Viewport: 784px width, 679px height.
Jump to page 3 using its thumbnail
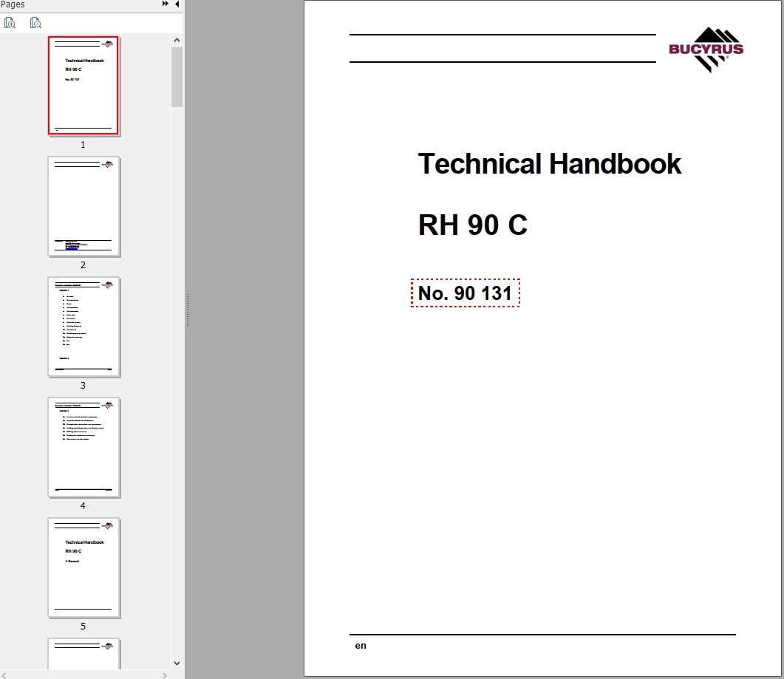point(83,327)
